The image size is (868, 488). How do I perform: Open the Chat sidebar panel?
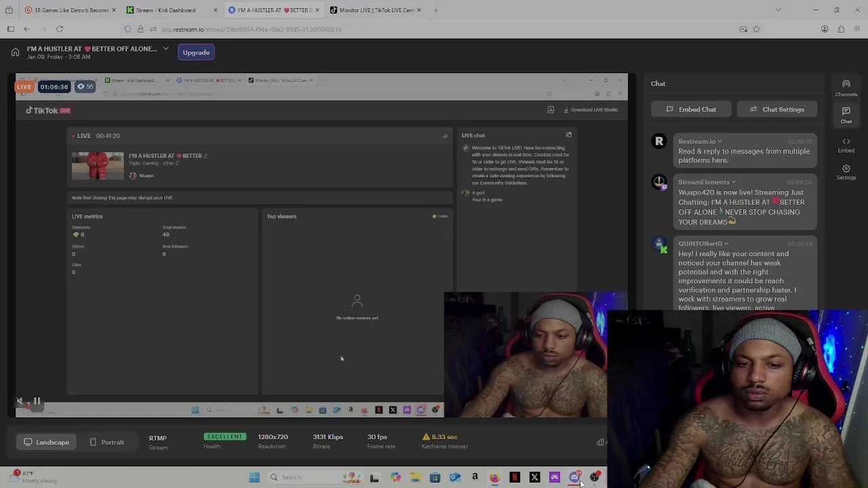point(846,115)
